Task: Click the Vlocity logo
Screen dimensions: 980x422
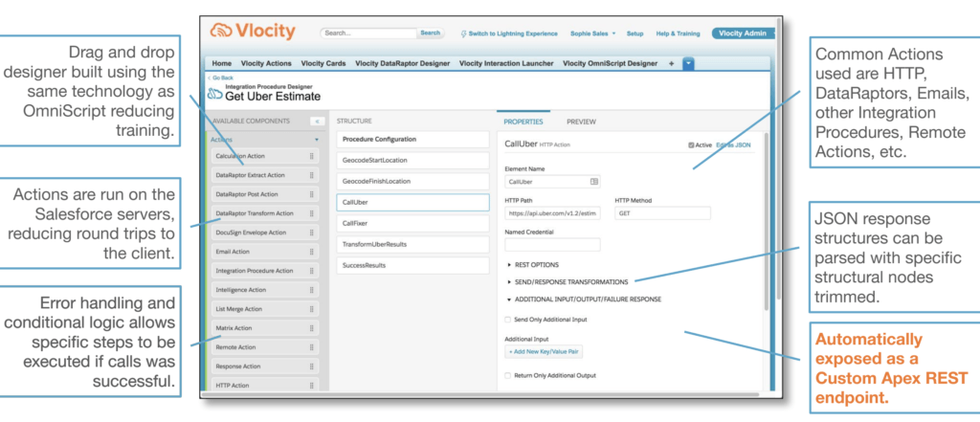Action: tap(253, 32)
